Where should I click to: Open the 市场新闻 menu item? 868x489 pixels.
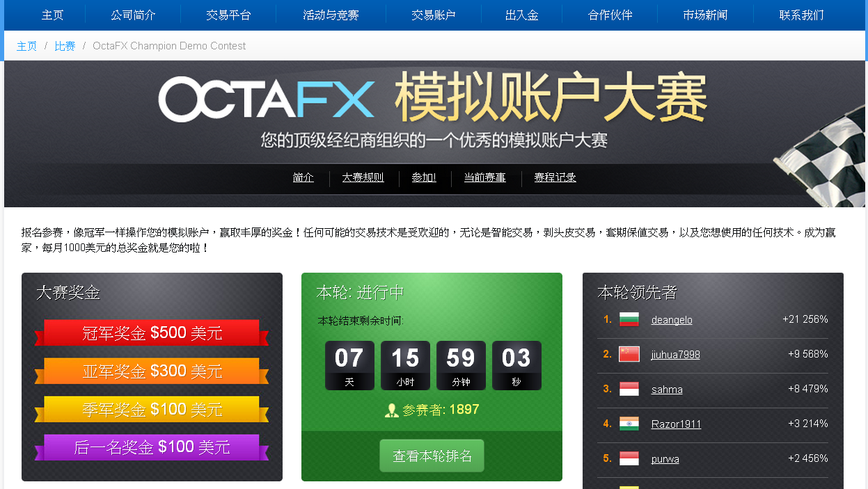click(x=705, y=15)
